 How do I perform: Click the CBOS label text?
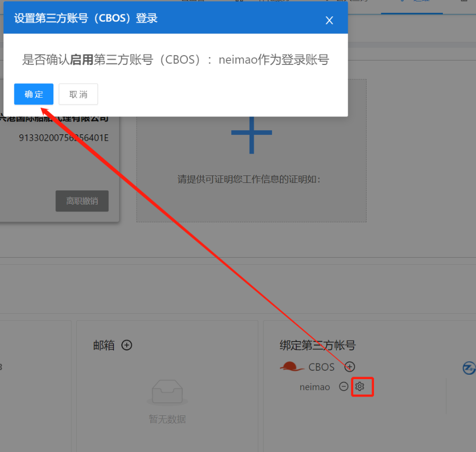pyautogui.click(x=321, y=367)
